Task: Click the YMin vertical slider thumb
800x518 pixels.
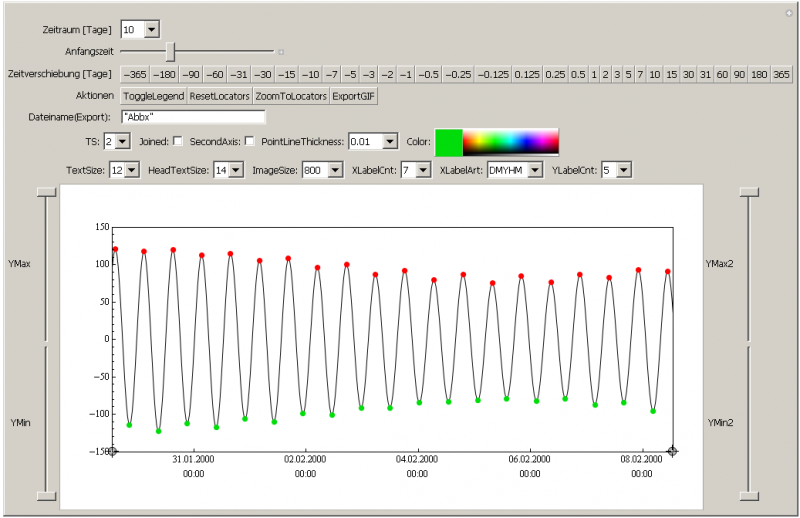Action: tap(46, 496)
